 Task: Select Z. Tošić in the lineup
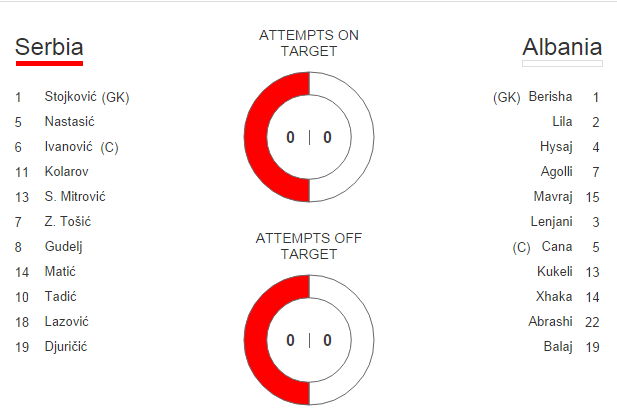point(68,222)
